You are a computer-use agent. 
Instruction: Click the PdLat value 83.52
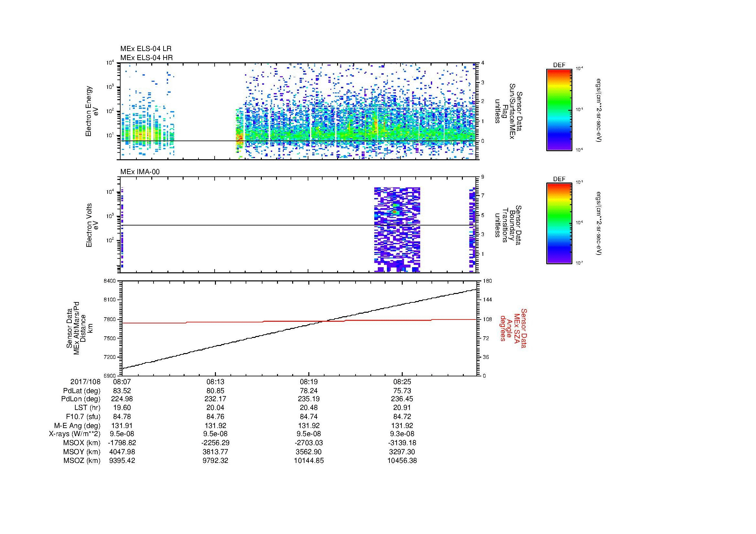pyautogui.click(x=122, y=391)
